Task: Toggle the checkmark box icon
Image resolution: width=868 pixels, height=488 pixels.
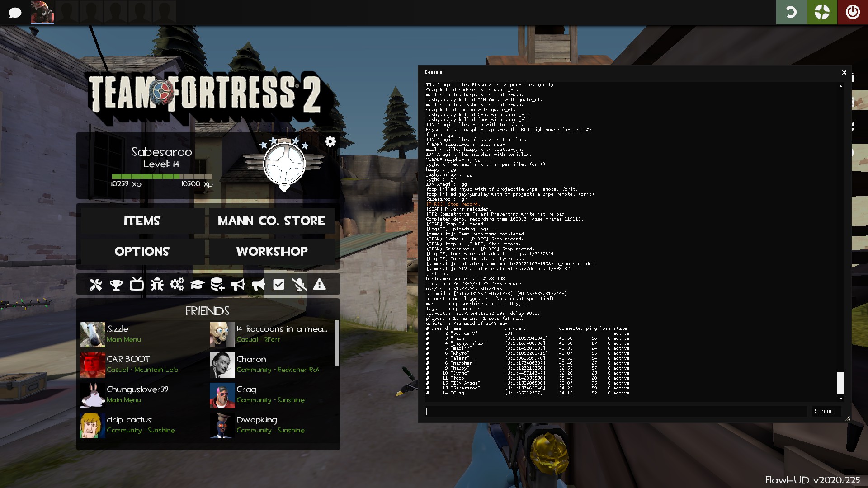Action: (x=279, y=284)
